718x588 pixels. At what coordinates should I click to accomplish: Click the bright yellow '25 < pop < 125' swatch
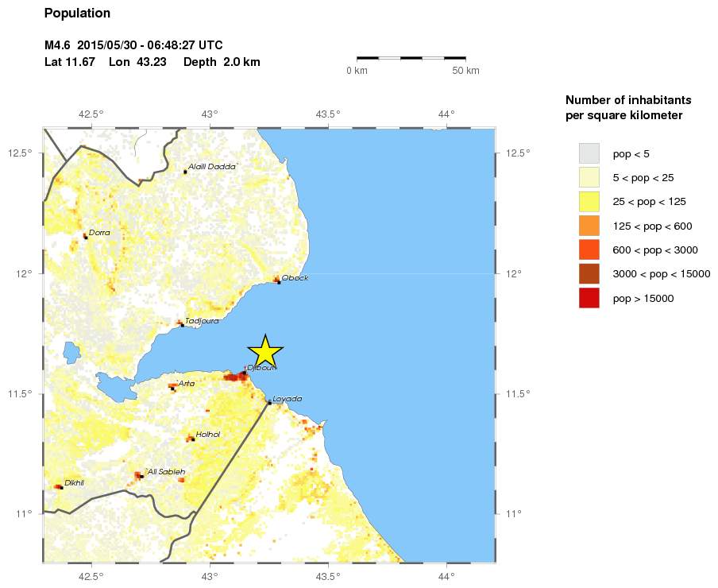pos(589,201)
